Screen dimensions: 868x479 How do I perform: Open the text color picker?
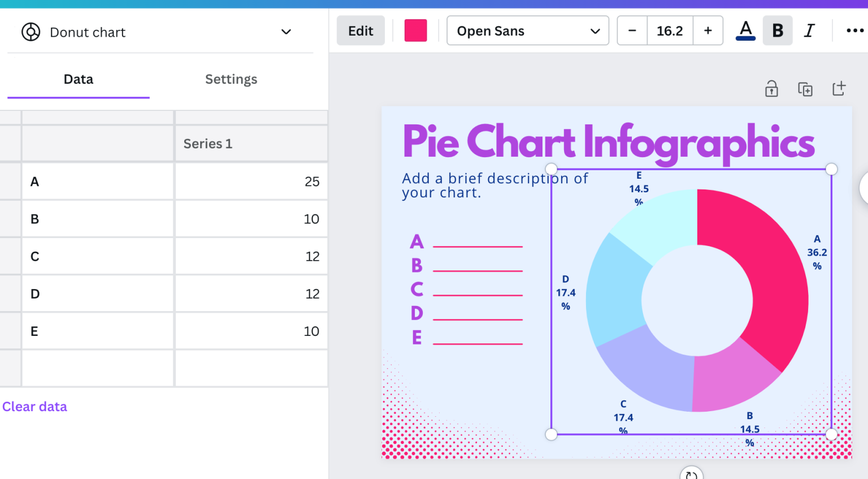745,31
